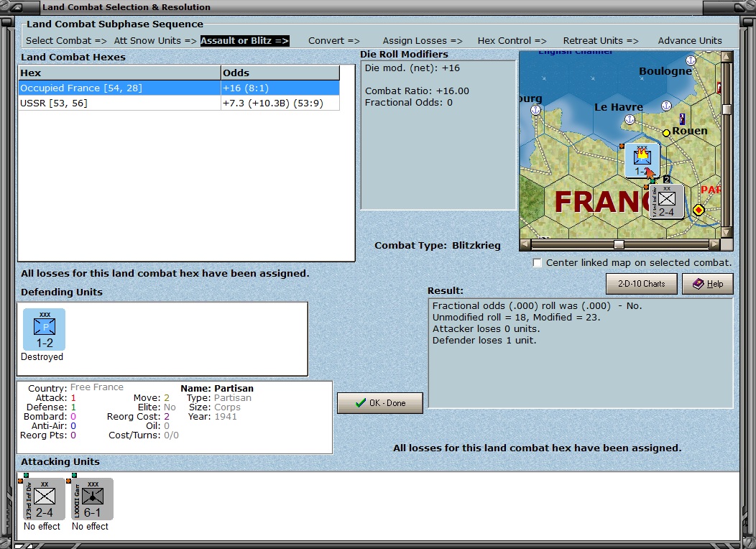Click the Country: Free France detail
The width and height of the screenshot is (756, 549).
pos(75,387)
